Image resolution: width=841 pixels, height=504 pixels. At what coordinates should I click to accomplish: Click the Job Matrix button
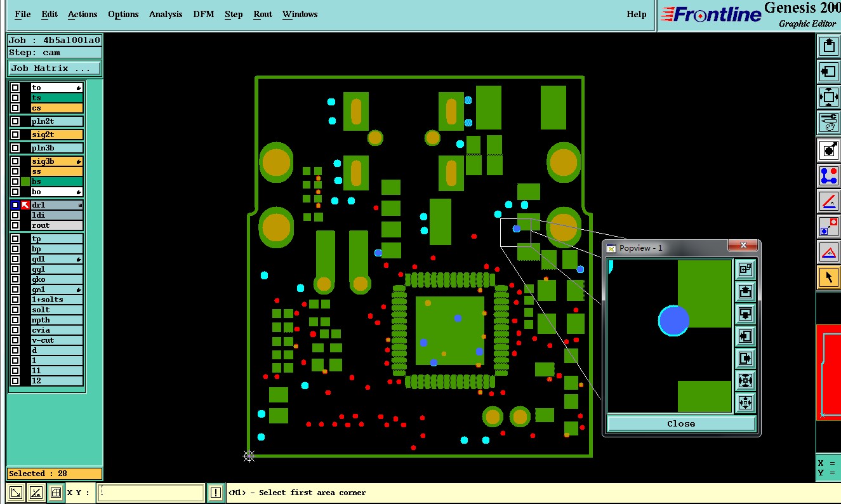click(55, 68)
